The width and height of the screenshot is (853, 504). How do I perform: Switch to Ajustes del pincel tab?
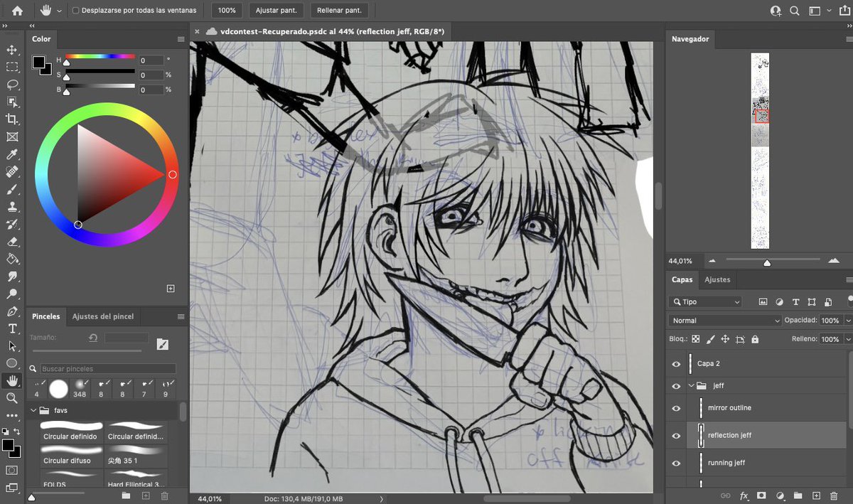point(103,316)
